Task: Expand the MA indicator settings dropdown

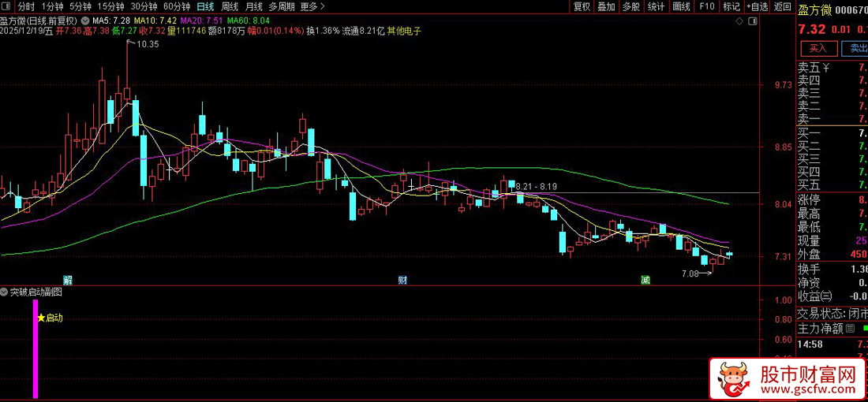Action: point(84,21)
